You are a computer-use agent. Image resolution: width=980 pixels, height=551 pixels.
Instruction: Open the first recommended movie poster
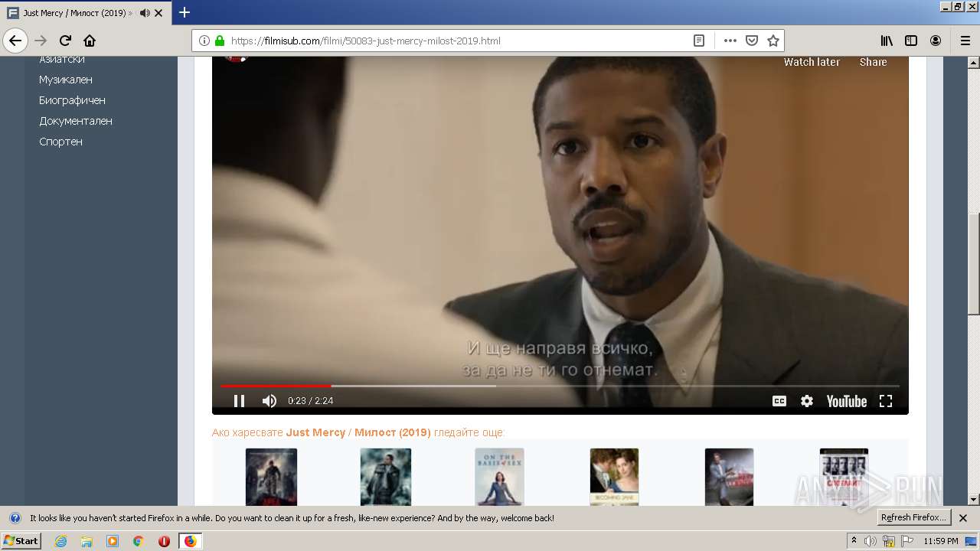coord(271,477)
